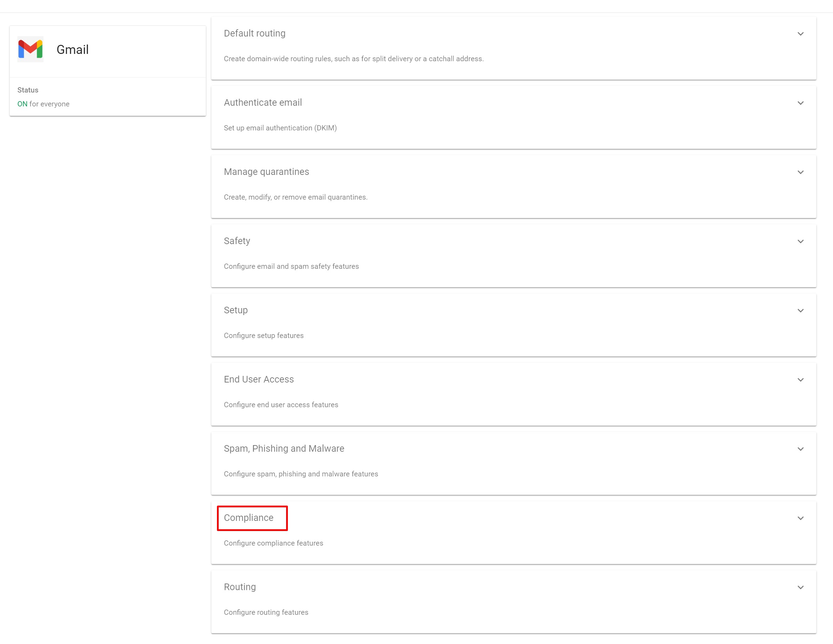
Task: Click Configure spam, phishing and malware description
Action: [x=300, y=474]
